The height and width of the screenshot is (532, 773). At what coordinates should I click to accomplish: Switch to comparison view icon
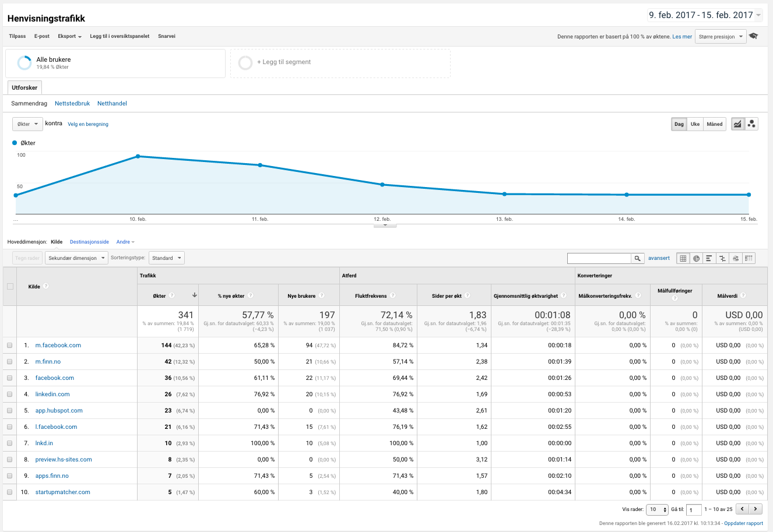pyautogui.click(x=722, y=258)
